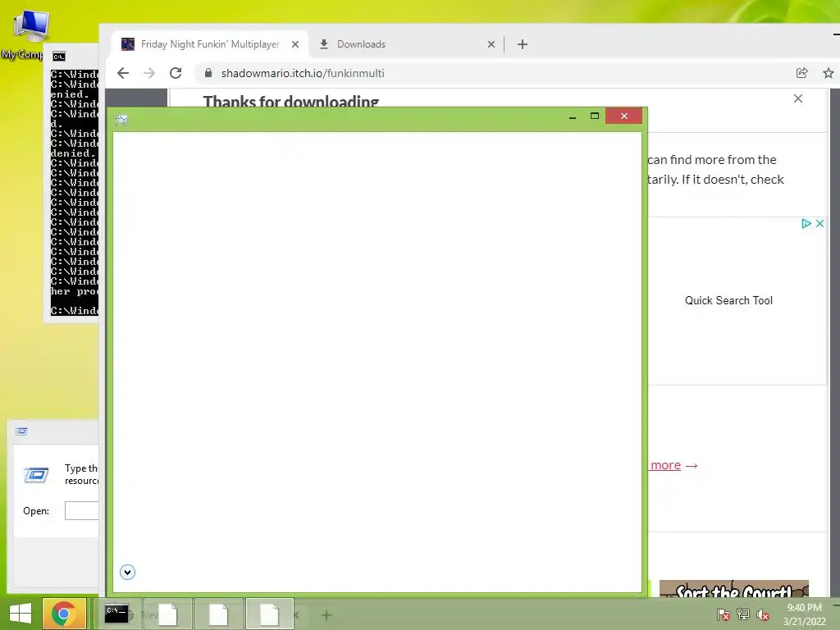Click the "Thanks for downloading" heading
This screenshot has height=630, width=840.
point(291,101)
